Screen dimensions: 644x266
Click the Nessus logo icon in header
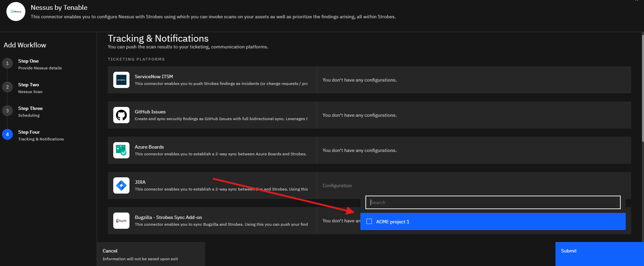[16, 12]
